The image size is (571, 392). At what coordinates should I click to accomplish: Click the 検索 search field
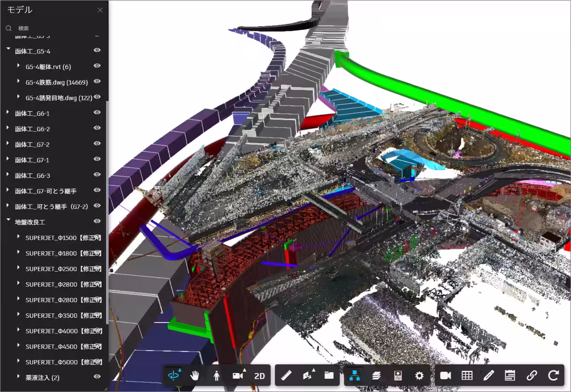(x=52, y=29)
